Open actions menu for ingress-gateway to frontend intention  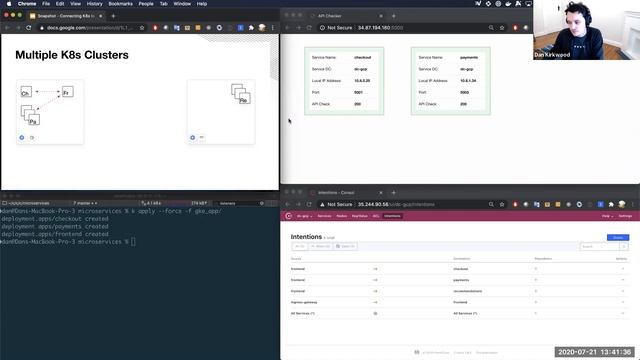pyautogui.click(x=623, y=302)
